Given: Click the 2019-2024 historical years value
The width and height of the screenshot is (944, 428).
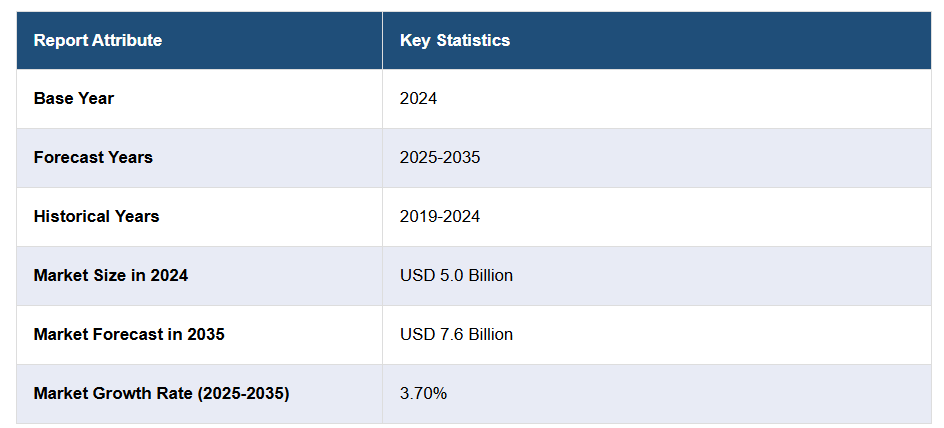Looking at the screenshot, I should click(440, 217).
